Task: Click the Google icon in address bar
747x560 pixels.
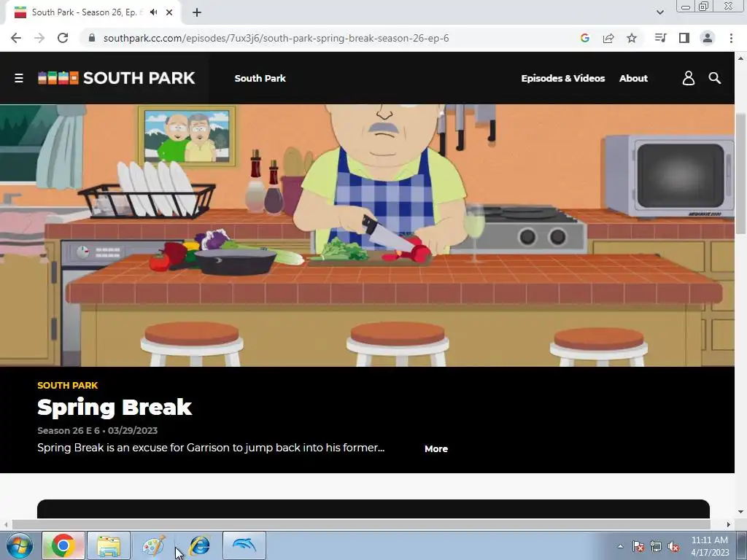Action: point(584,38)
